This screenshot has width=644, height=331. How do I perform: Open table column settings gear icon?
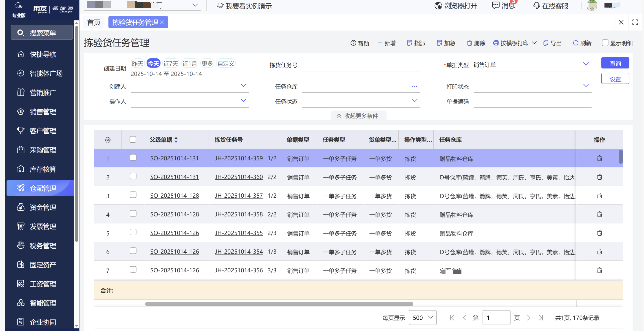[108, 140]
